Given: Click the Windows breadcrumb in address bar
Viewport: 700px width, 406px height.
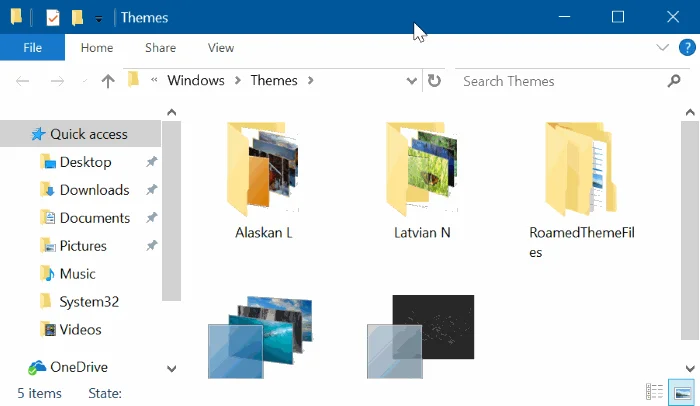Looking at the screenshot, I should (196, 80).
